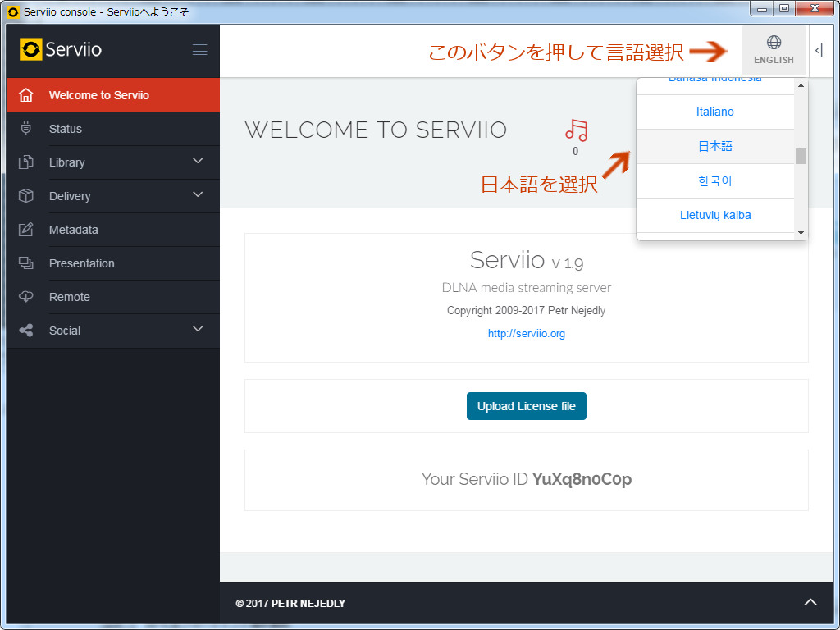Click the red music note icon

[x=577, y=130]
